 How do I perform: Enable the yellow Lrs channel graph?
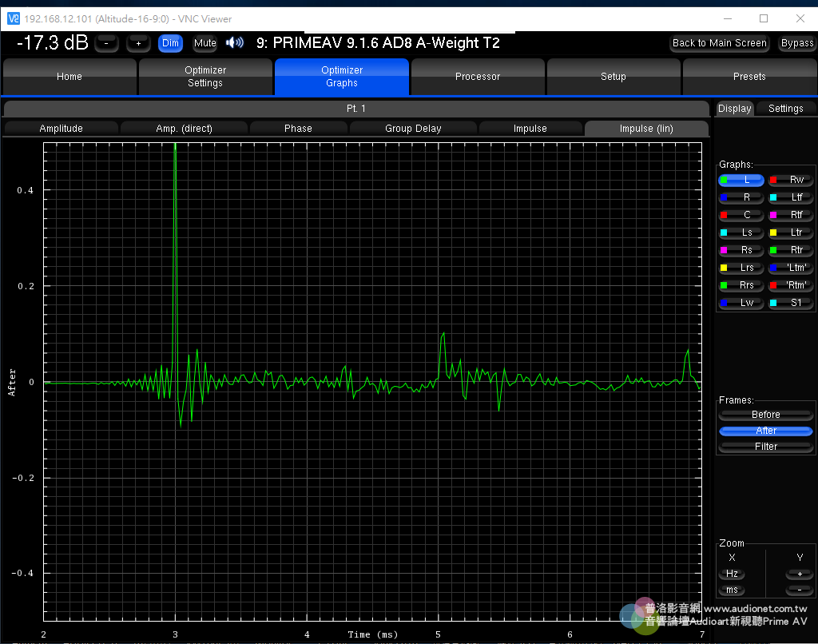[741, 268]
